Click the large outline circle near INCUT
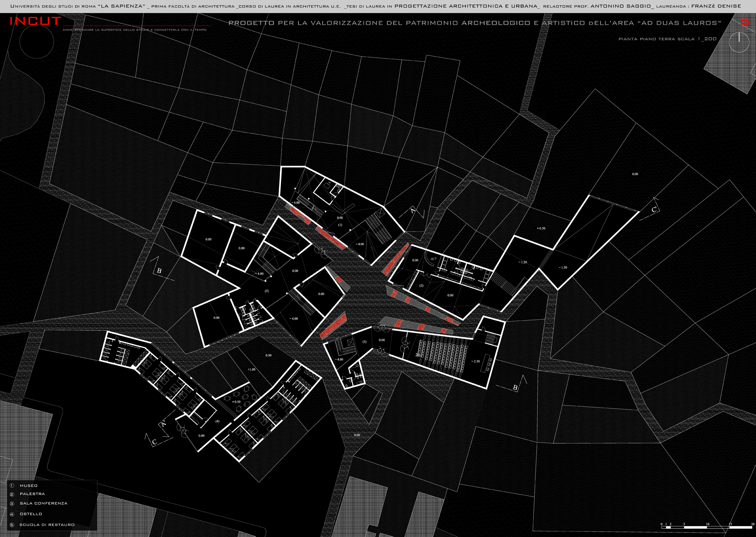 point(37,42)
